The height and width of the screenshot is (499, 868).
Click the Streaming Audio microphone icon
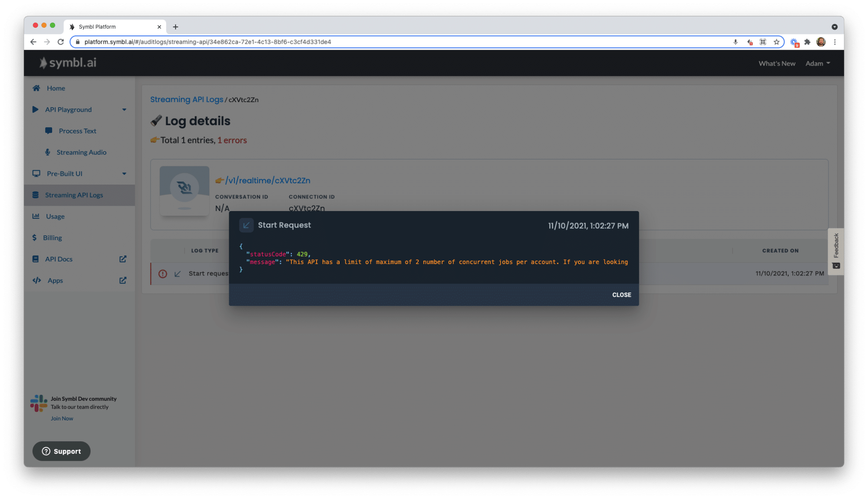(x=48, y=152)
